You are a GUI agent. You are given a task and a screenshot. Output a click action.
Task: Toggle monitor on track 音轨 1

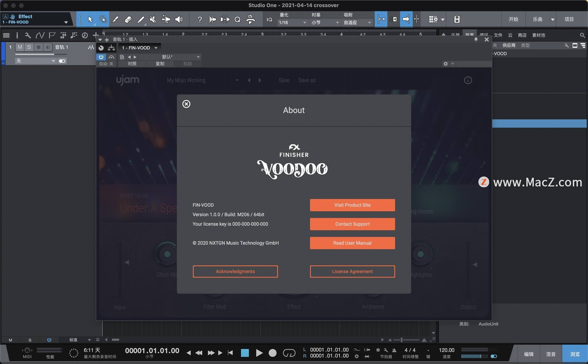[x=47, y=47]
